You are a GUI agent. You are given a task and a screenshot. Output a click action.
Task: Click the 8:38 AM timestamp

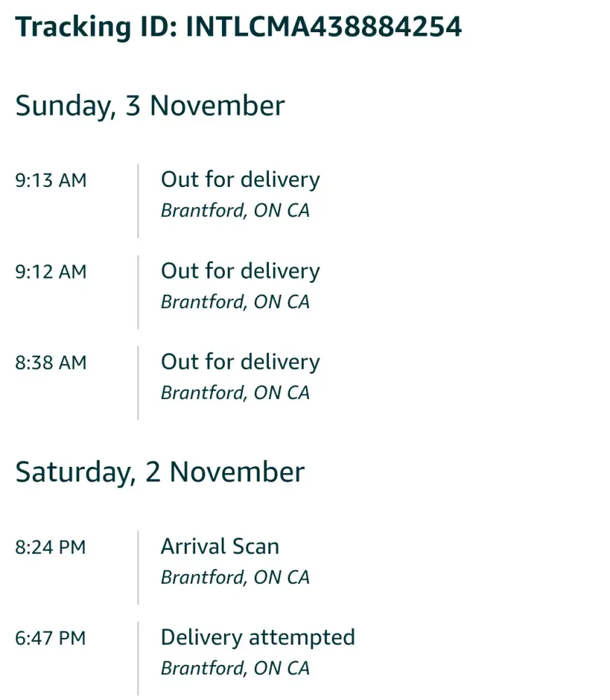pyautogui.click(x=51, y=363)
